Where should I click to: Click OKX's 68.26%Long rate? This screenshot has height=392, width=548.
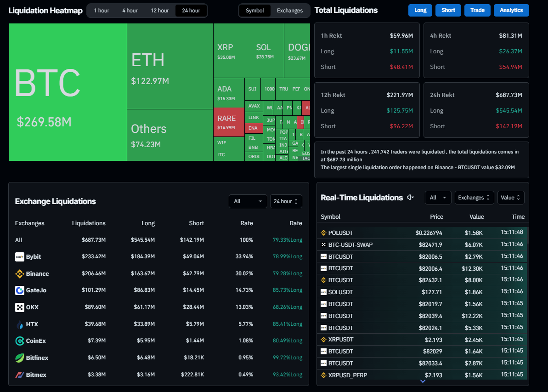coord(287,307)
